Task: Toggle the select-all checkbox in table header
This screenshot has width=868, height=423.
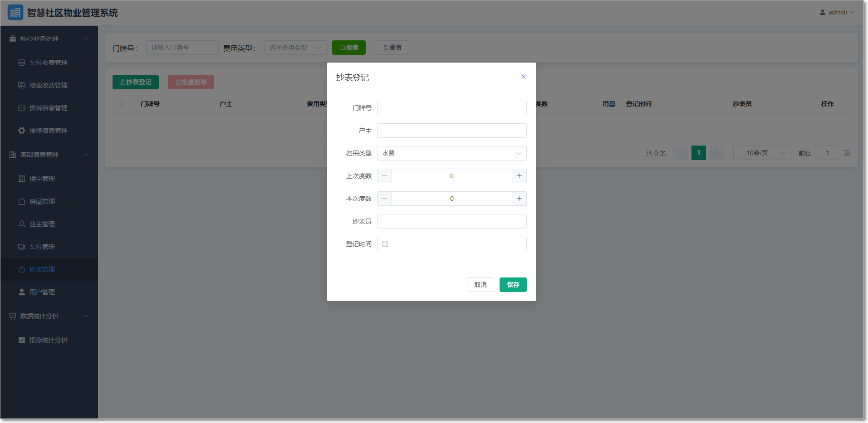Action: [x=122, y=104]
